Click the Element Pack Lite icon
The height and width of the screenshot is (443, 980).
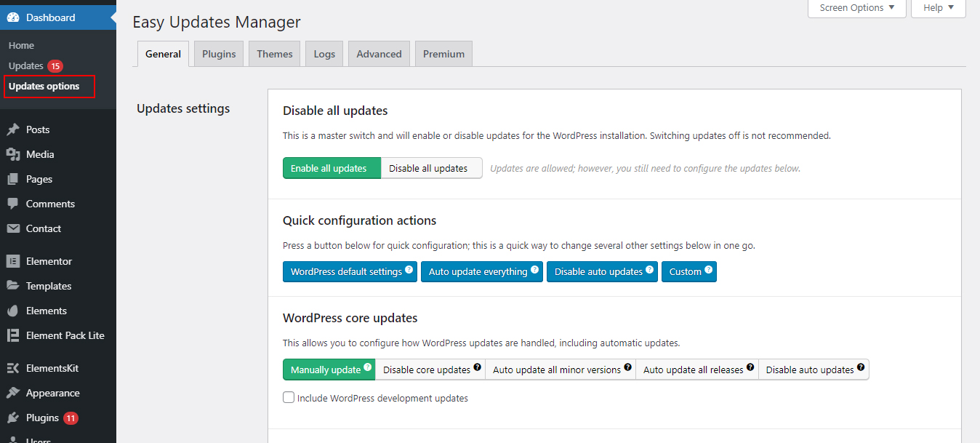(13, 335)
